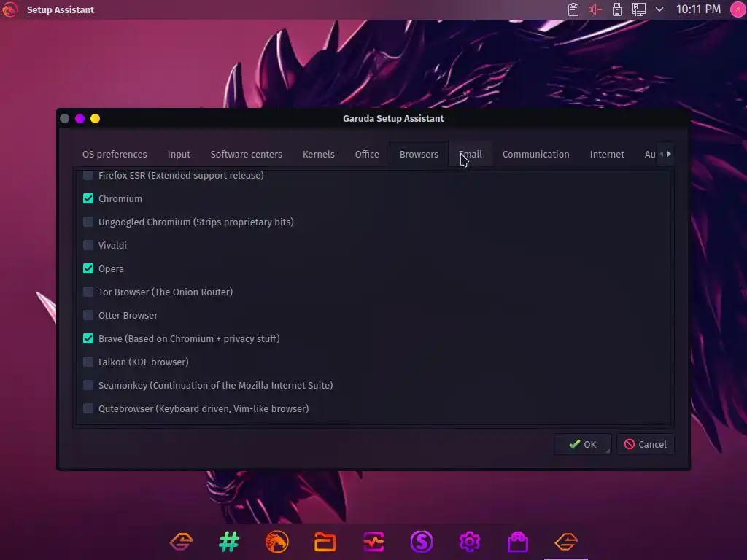The width and height of the screenshot is (747, 560).
Task: Launch the dragon browser icon in the dock
Action: [277, 542]
